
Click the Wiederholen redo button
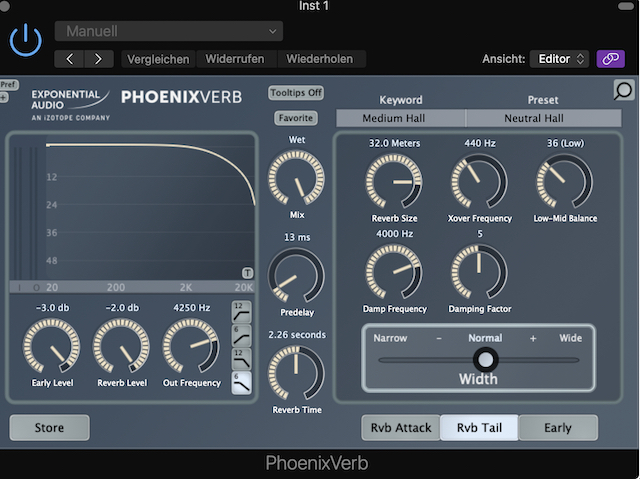[x=320, y=59]
